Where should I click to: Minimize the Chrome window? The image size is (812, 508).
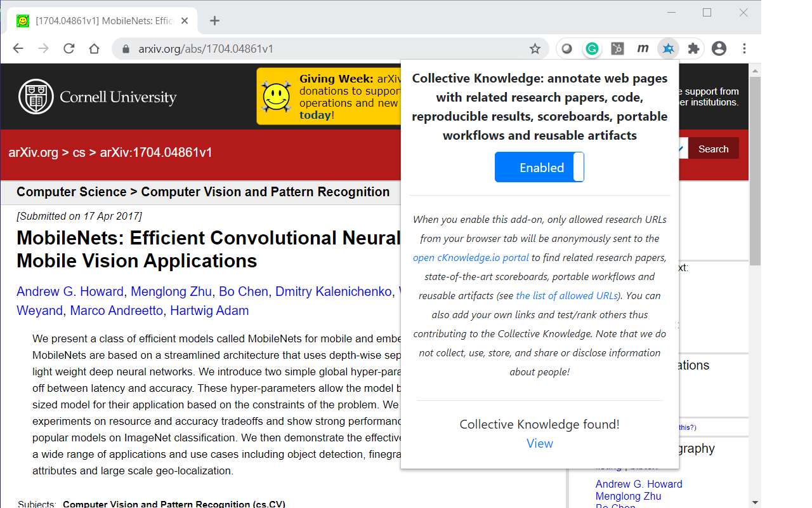point(671,13)
